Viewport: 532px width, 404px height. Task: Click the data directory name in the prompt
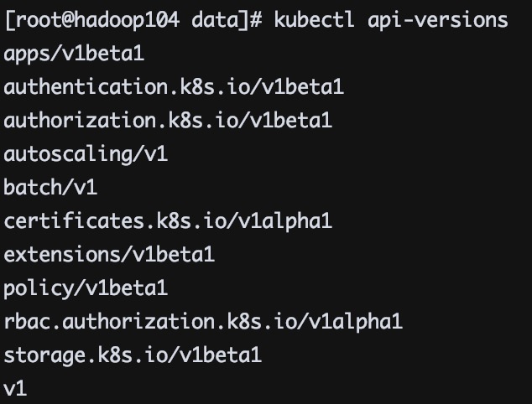pyautogui.click(x=214, y=19)
